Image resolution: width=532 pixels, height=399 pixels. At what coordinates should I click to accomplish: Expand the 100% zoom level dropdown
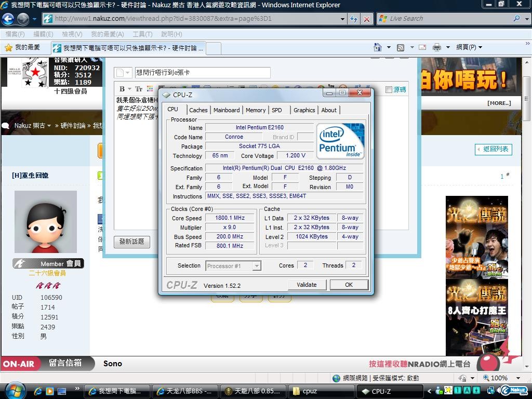pyautogui.click(x=518, y=378)
